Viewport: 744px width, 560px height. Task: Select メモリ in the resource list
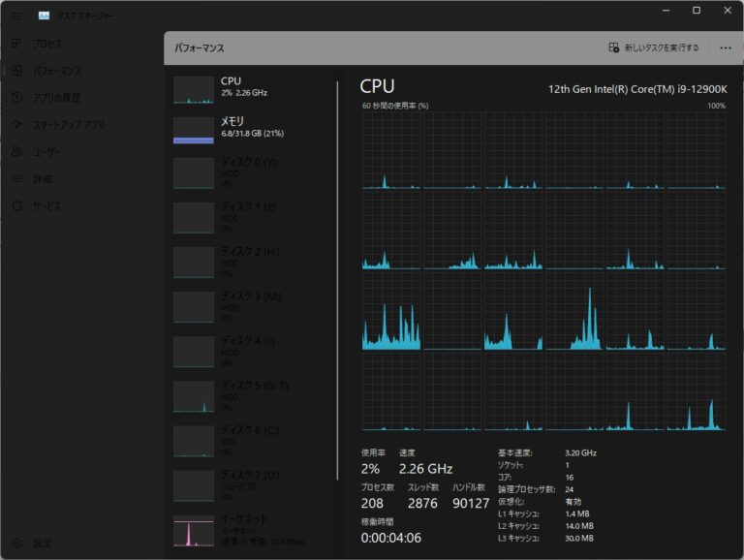coord(247,128)
